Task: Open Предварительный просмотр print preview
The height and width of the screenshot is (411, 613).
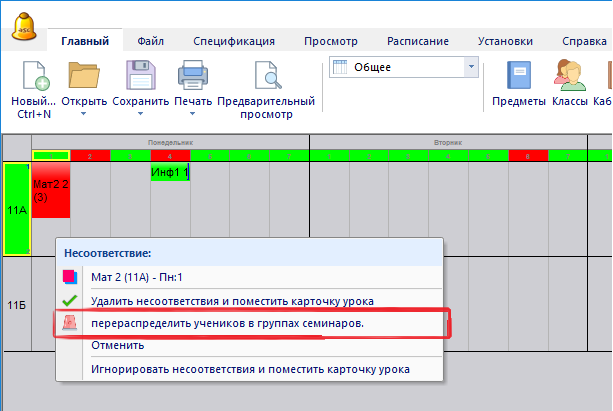Action: 266,78
